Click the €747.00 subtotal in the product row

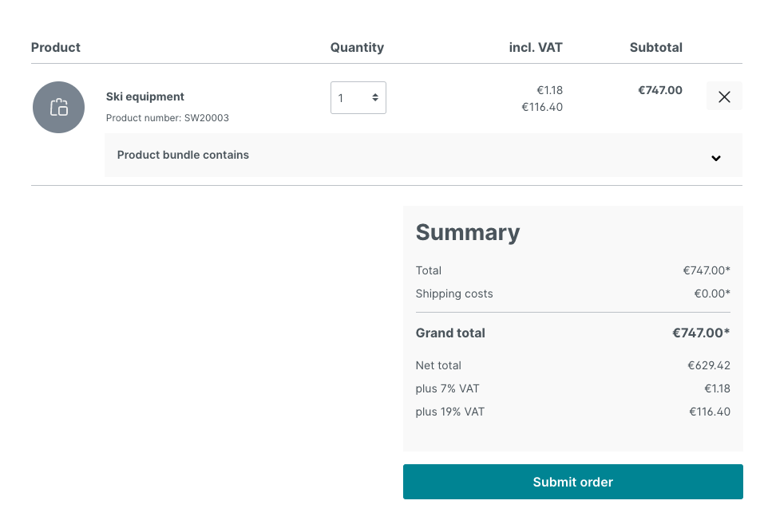[x=660, y=90]
